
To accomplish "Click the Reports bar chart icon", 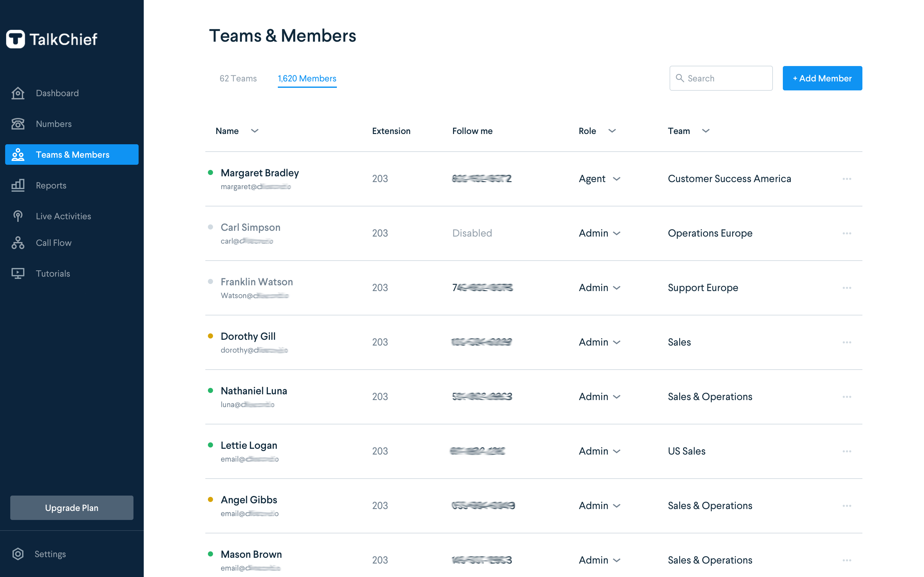I will [18, 186].
